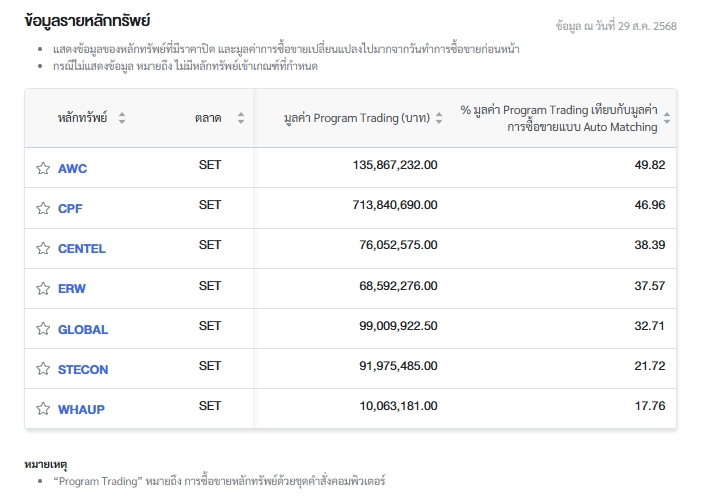Click the ตลาด column header label

pyautogui.click(x=208, y=118)
